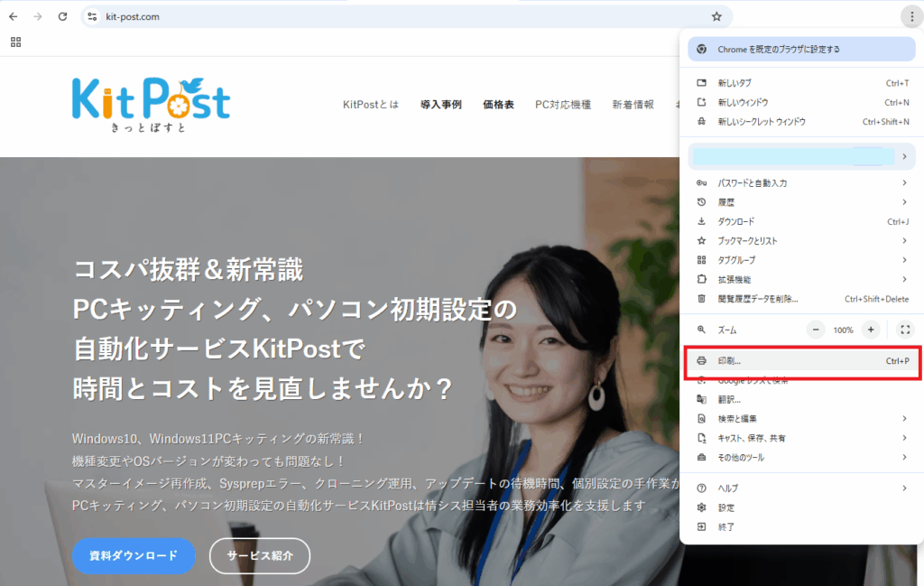Open the 価格表 nav link
Screen dimensions: 924x586
coord(498,105)
